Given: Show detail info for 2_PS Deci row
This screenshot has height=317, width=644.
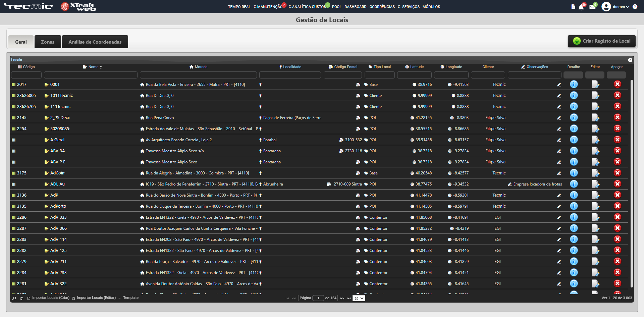Looking at the screenshot, I should click(x=574, y=117).
